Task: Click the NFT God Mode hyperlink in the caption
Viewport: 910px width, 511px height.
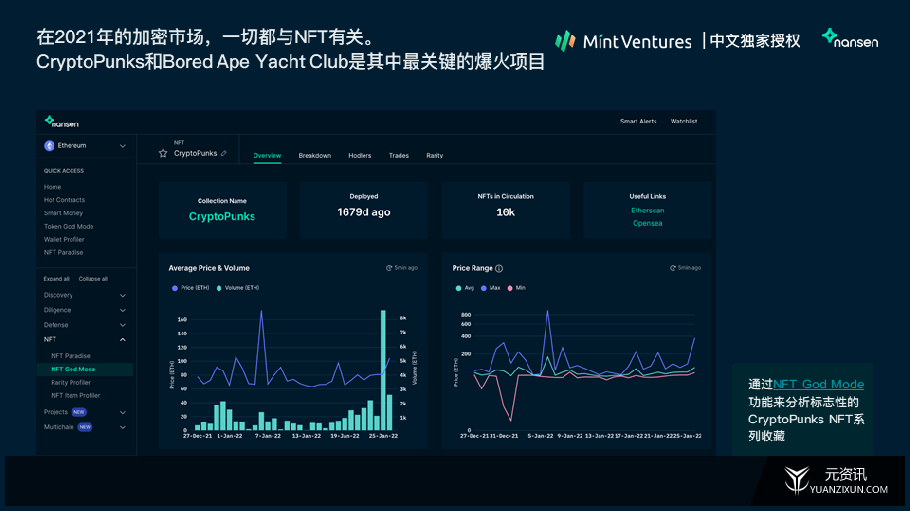Action: 818,384
